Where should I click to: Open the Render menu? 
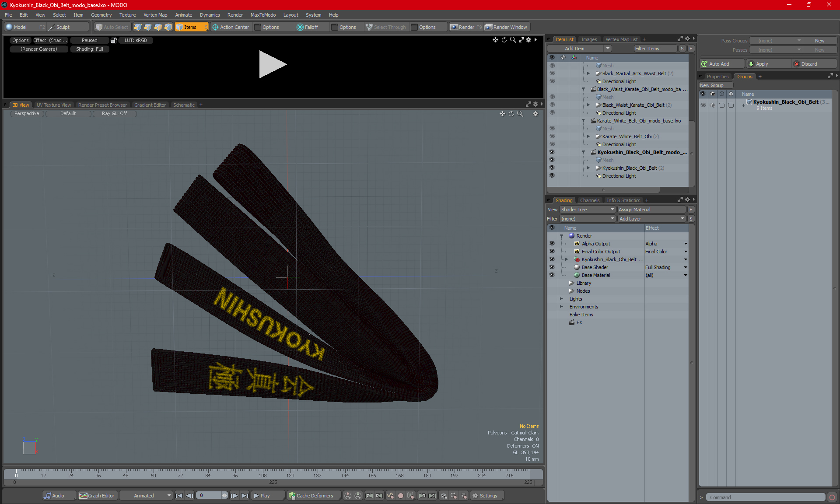point(235,15)
